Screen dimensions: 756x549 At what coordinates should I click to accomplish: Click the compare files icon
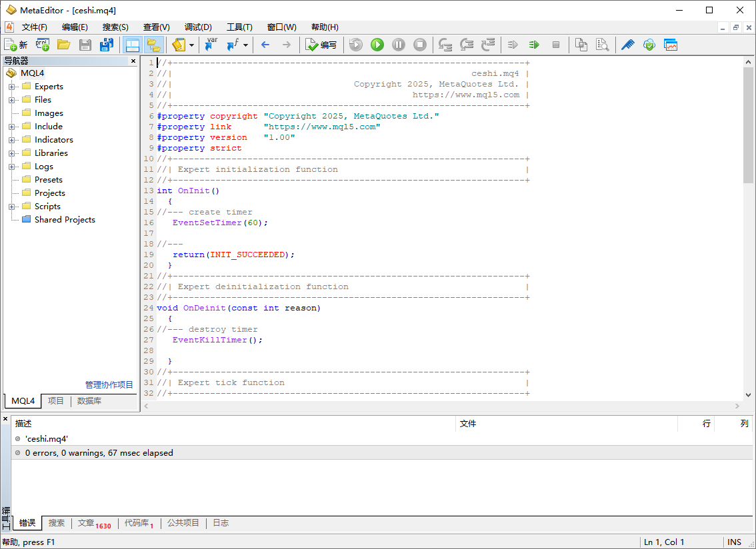[581, 45]
